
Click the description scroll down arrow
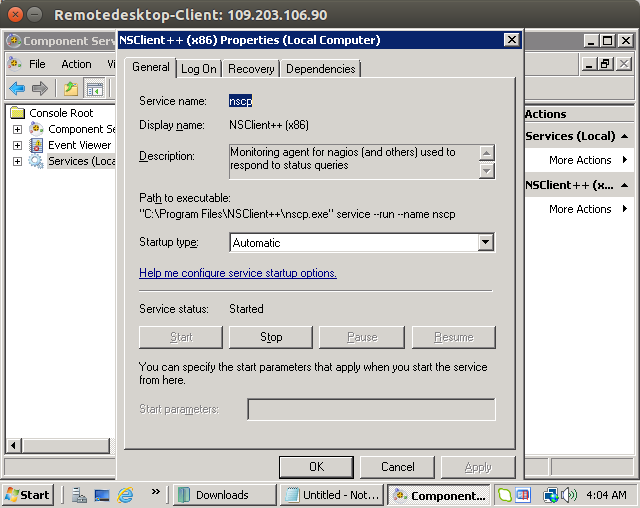tap(486, 171)
